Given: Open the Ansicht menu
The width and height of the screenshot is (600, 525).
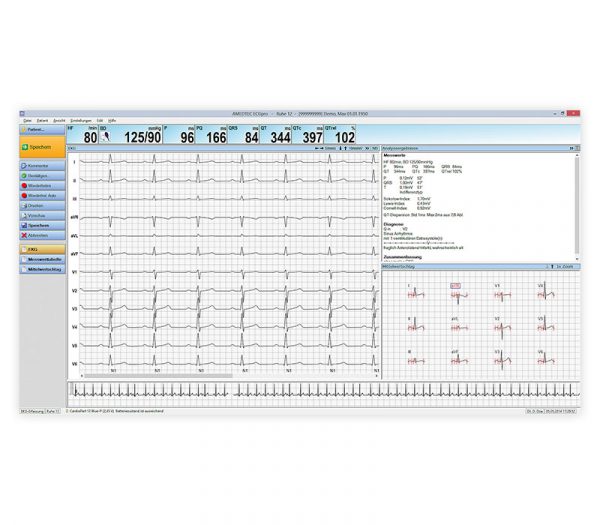Looking at the screenshot, I should click(59, 121).
